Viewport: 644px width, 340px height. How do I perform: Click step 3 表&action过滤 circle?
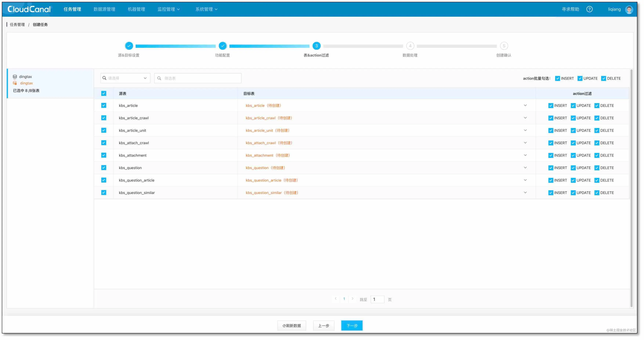(316, 46)
